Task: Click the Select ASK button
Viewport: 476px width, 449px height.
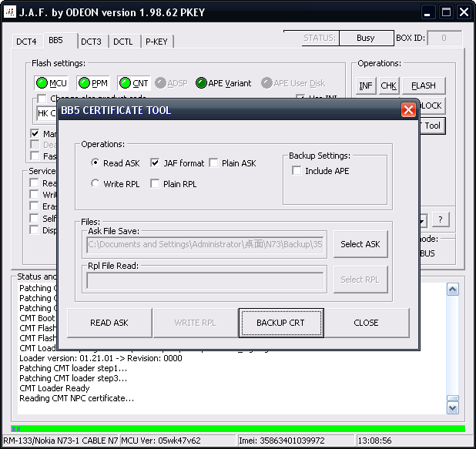Action: (360, 244)
